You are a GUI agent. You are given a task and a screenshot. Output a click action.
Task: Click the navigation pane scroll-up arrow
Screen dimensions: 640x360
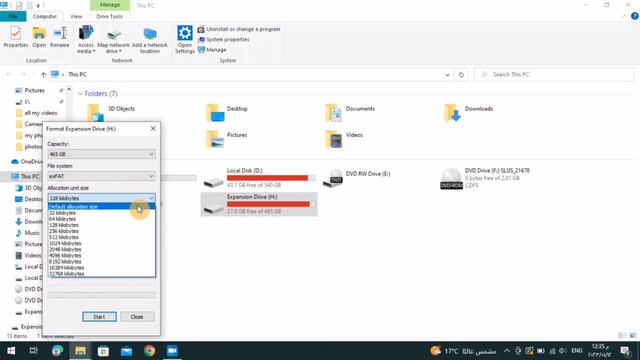(69, 89)
